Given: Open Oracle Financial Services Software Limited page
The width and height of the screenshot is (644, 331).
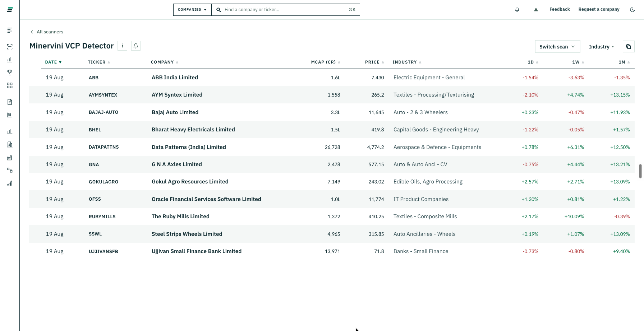Looking at the screenshot, I should click(206, 199).
